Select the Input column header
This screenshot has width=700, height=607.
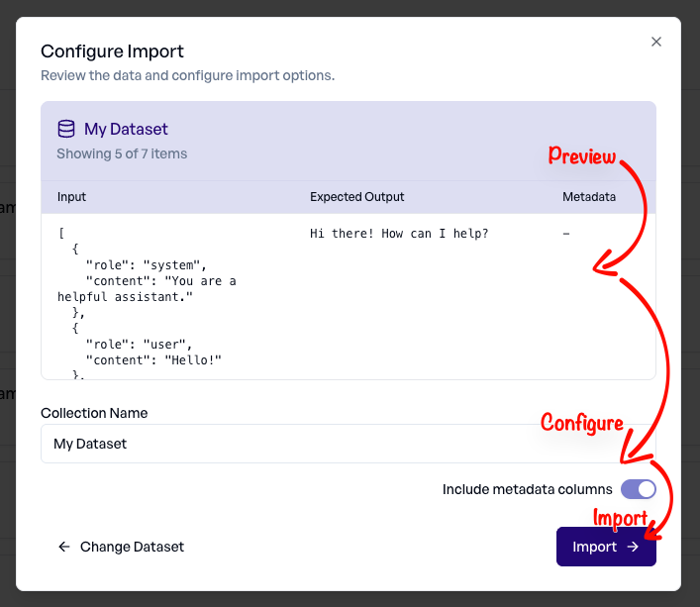pos(71,197)
